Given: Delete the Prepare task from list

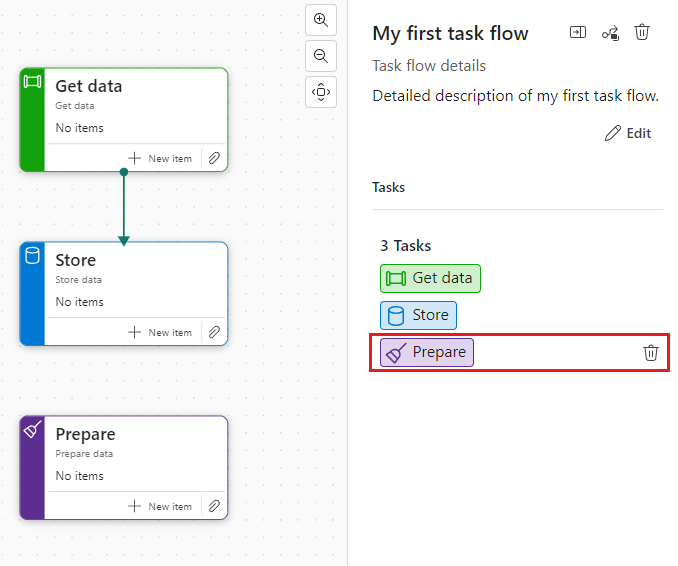Looking at the screenshot, I should coord(650,352).
